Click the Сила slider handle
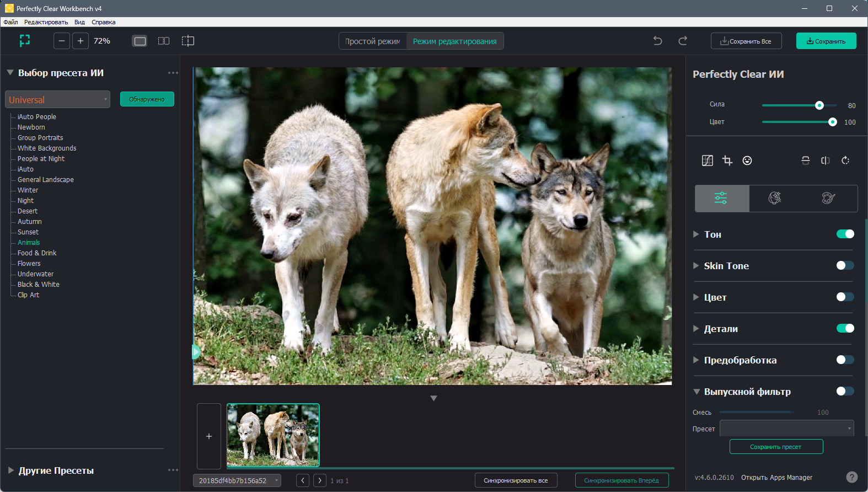The image size is (868, 492). (819, 105)
